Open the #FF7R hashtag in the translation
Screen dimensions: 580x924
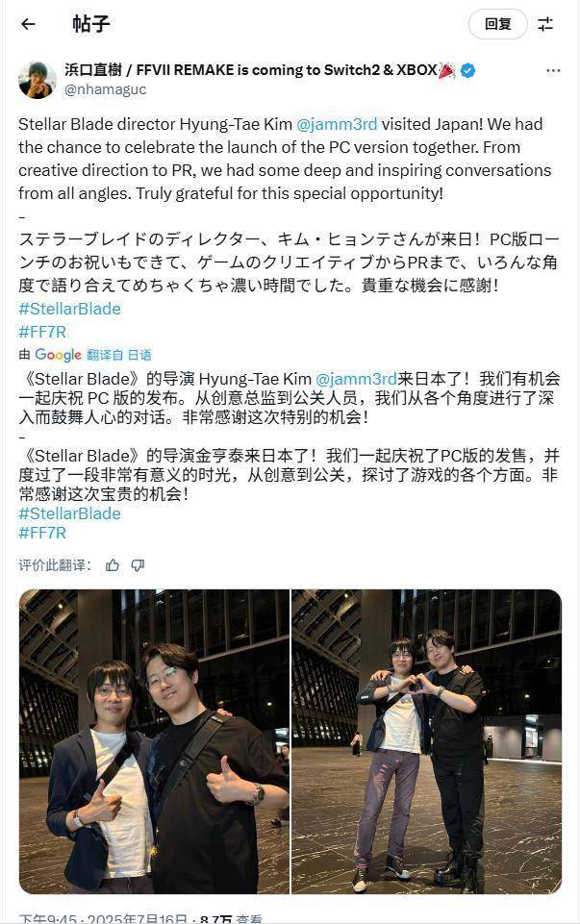point(42,534)
